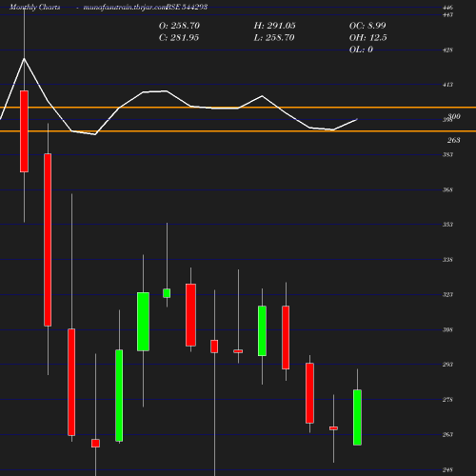Click the "Monthly Charts" title text
The height and width of the screenshot is (476, 476).
35,7
